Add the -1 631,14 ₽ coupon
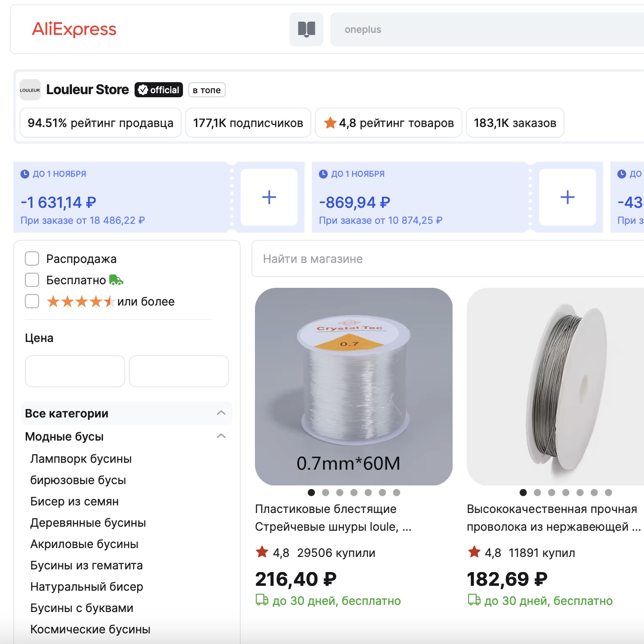 (269, 197)
